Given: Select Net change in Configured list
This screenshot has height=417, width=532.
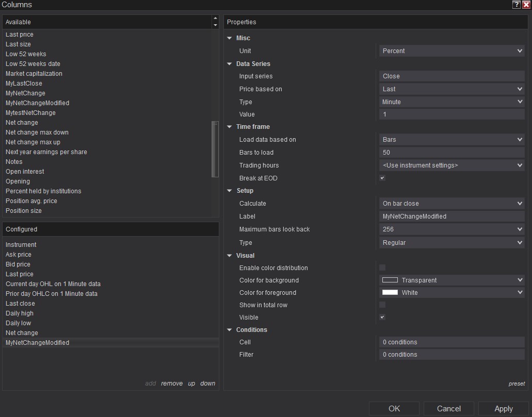Looking at the screenshot, I should (x=22, y=333).
